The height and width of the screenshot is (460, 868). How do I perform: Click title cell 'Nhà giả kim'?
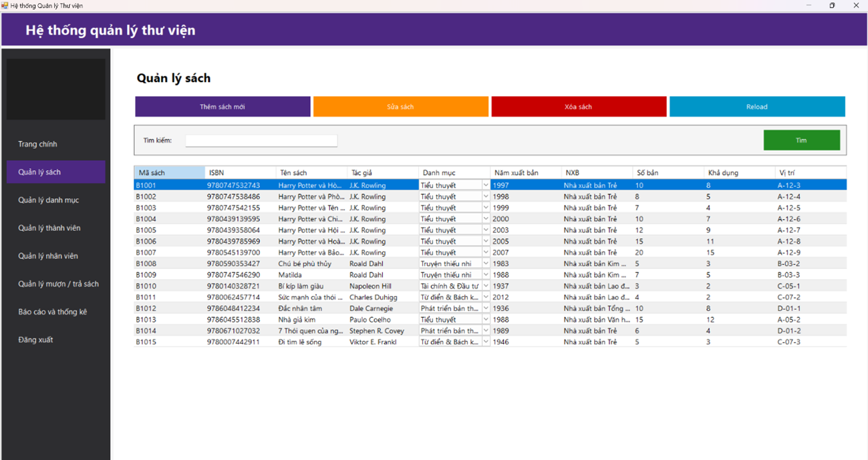(311, 320)
